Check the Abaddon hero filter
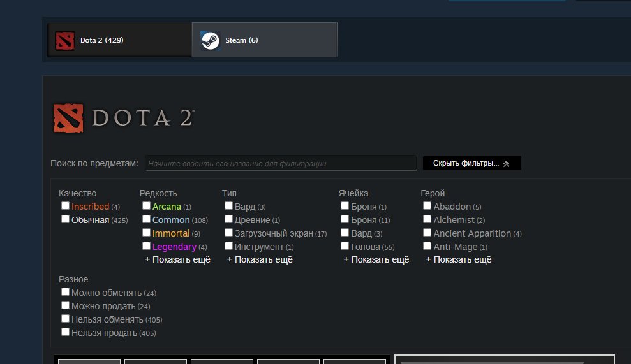Viewport: 631px width, 364px height. 427,207
